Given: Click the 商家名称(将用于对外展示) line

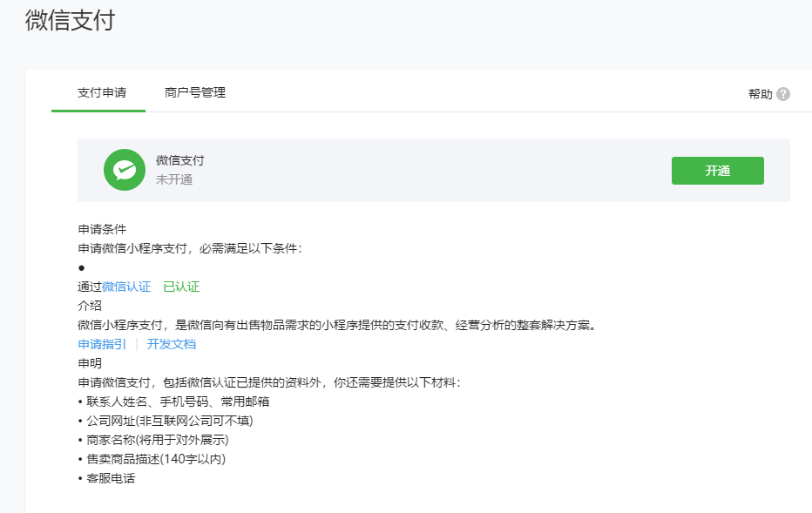Looking at the screenshot, I should [153, 440].
